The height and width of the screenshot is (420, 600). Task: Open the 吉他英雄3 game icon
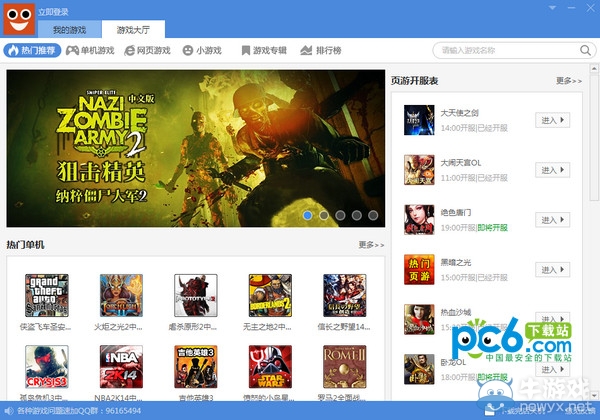pyautogui.click(x=196, y=367)
